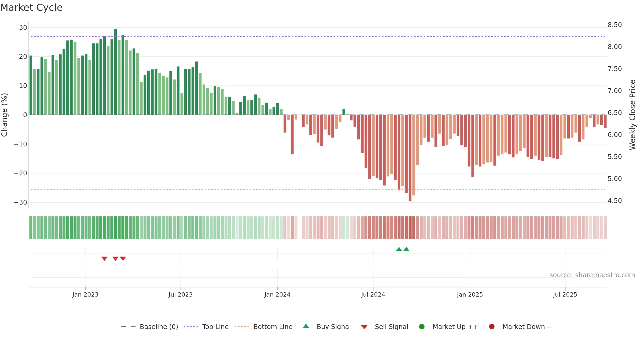Click the Jul 2024 axis label
Screen dimensions: 644x362
[x=373, y=294]
